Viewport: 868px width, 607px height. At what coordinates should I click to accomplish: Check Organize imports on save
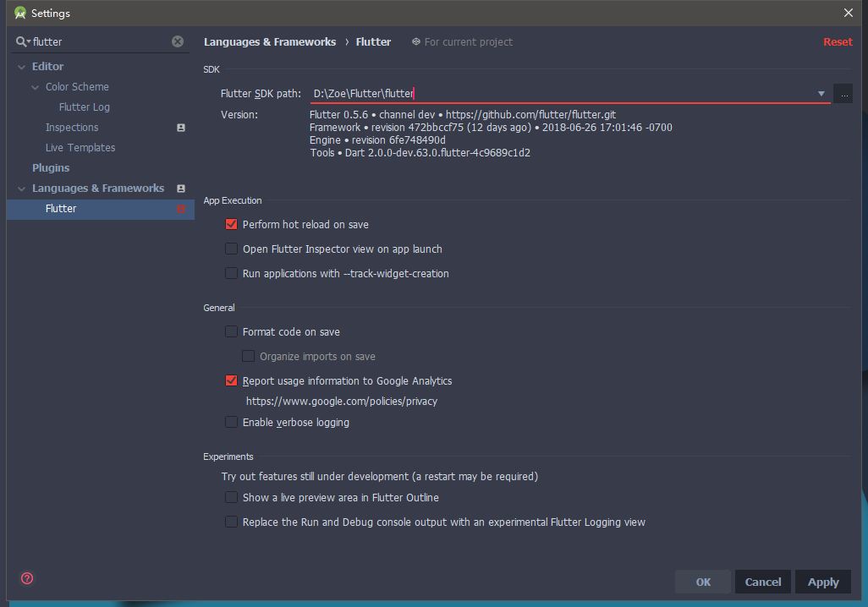coord(249,357)
